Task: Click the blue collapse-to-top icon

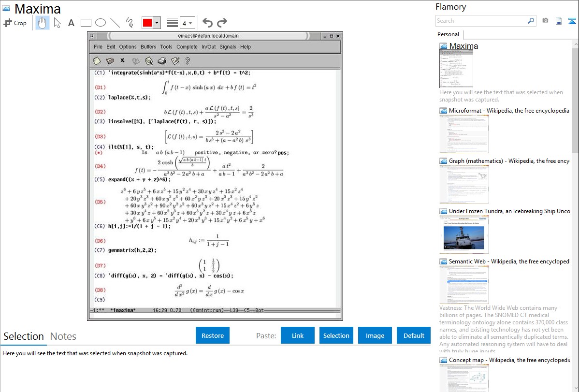Action: pyautogui.click(x=572, y=21)
